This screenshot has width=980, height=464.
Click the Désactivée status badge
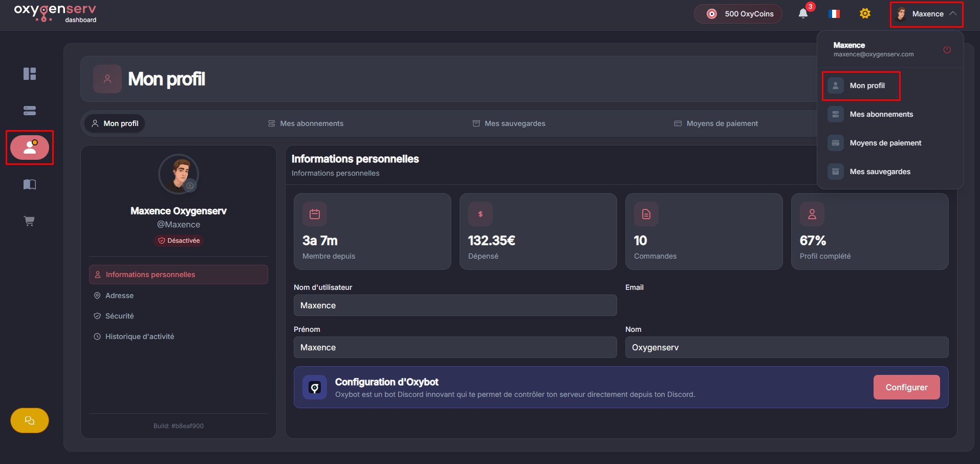click(179, 241)
